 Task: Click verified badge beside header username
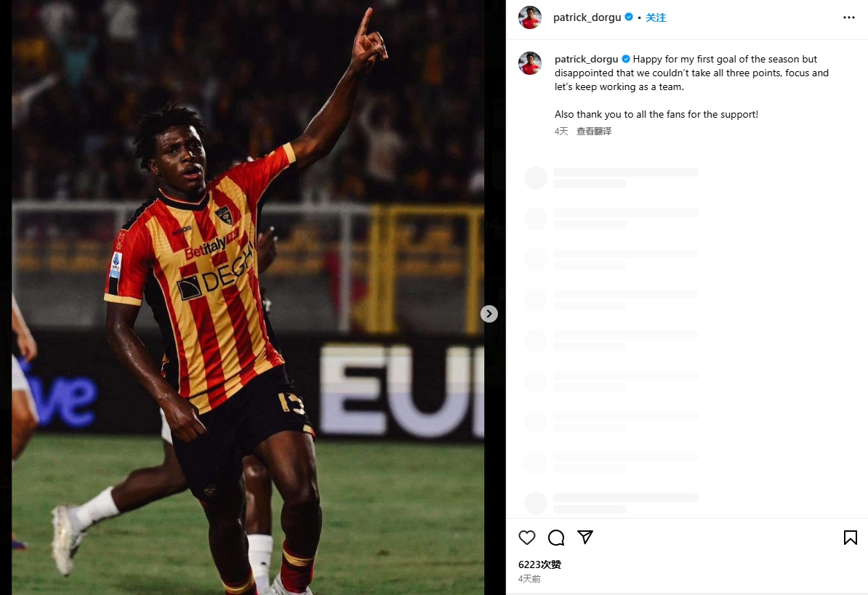pos(629,17)
